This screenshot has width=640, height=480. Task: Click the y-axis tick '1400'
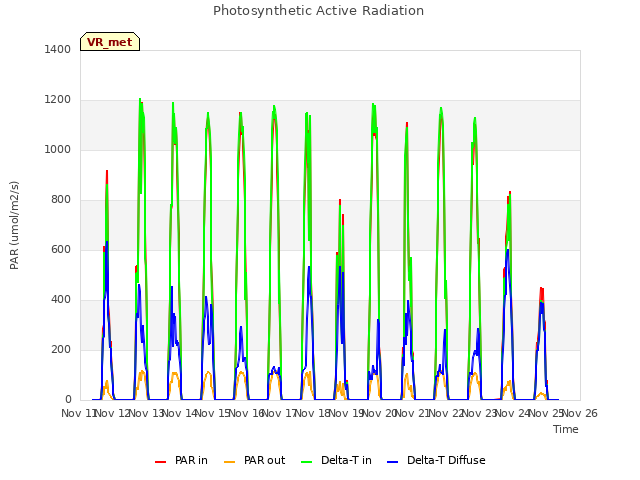[58, 49]
